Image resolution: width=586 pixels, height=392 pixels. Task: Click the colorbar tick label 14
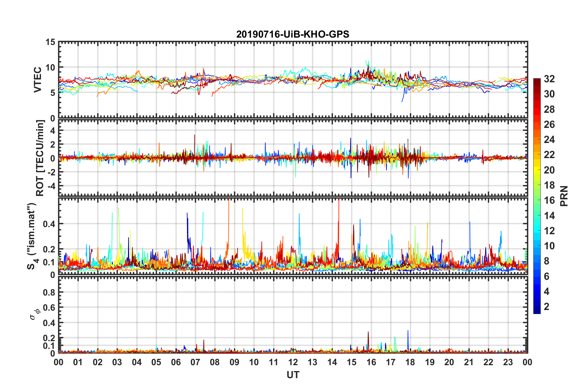pos(549,215)
